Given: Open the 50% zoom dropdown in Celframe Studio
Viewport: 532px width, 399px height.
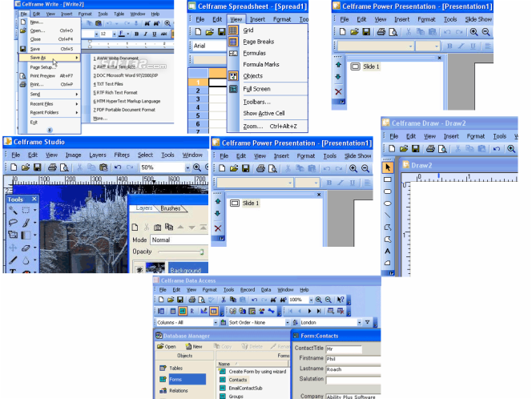Looking at the screenshot, I should 187,167.
